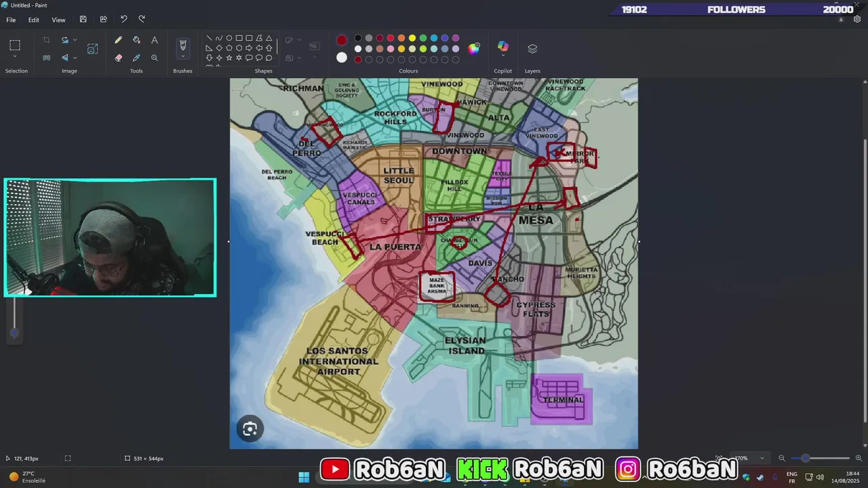868x488 pixels.
Task: Expand the Selection options dropdown
Action: pyautogui.click(x=15, y=57)
